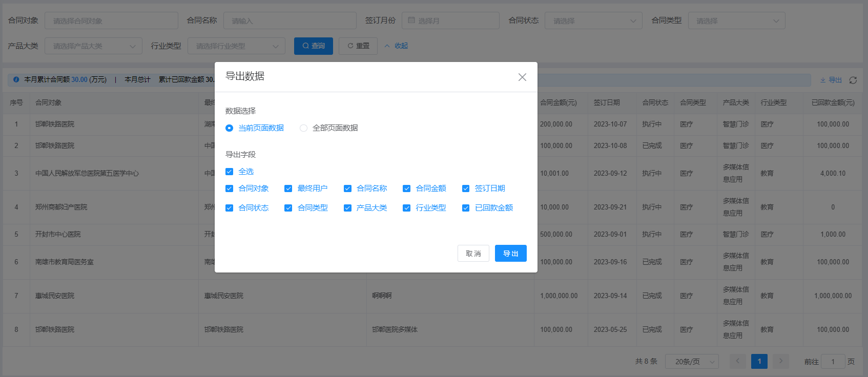The image size is (868, 377).
Task: Select the 当前页面数据 radio option
Action: [x=230, y=128]
